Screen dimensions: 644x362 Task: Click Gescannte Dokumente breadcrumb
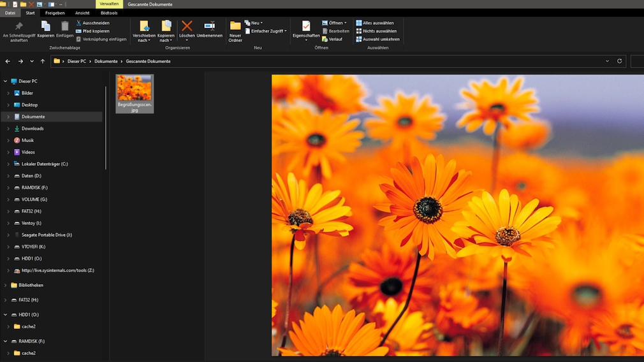pos(148,61)
